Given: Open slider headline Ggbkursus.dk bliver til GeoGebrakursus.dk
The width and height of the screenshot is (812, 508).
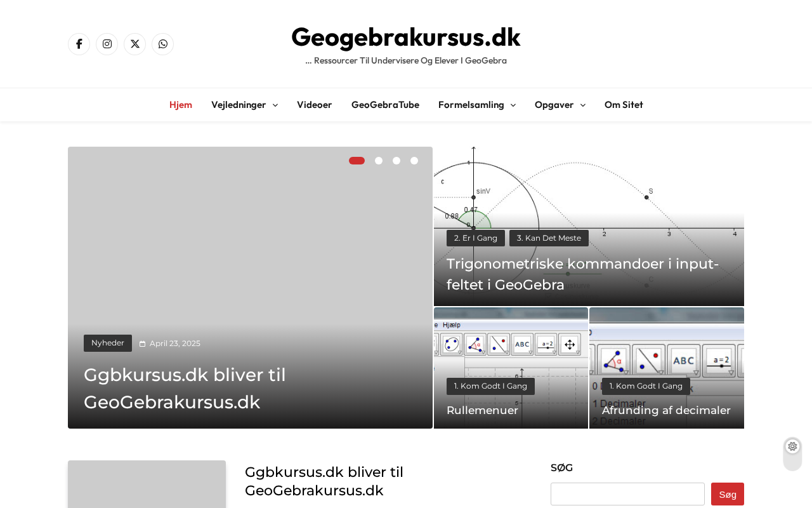Looking at the screenshot, I should click(185, 388).
